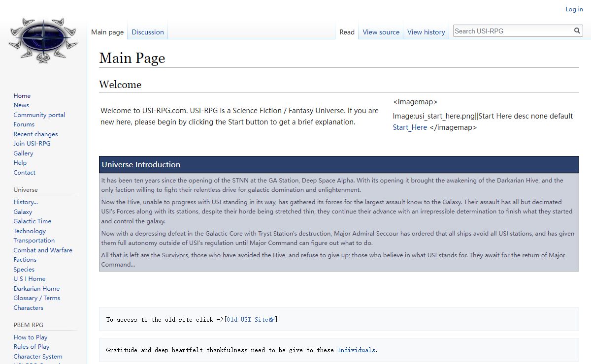Open Rules of Play link

32,346
